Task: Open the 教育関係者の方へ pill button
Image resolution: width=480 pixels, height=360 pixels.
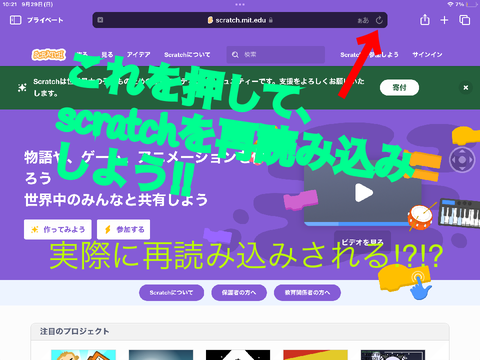Action: pyautogui.click(x=307, y=293)
